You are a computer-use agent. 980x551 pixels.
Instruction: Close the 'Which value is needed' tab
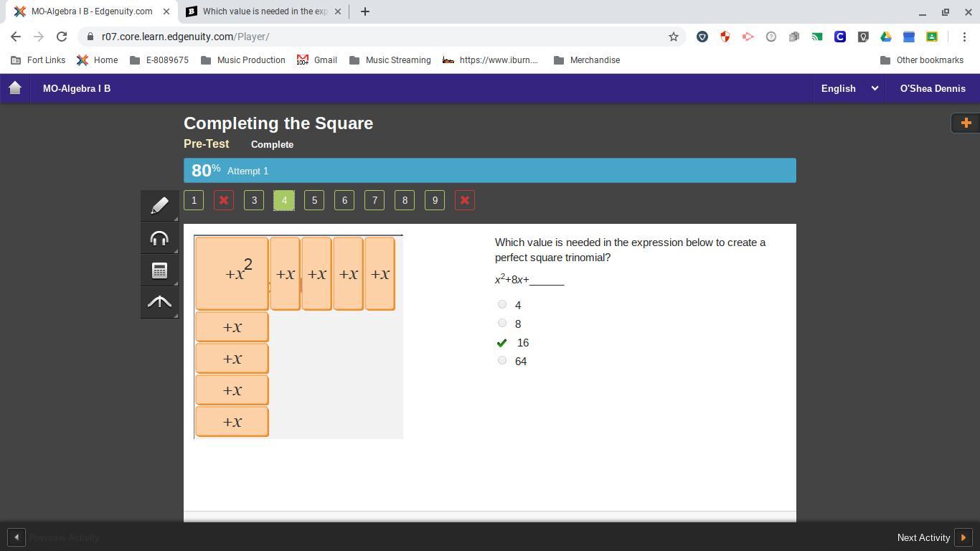338,11
